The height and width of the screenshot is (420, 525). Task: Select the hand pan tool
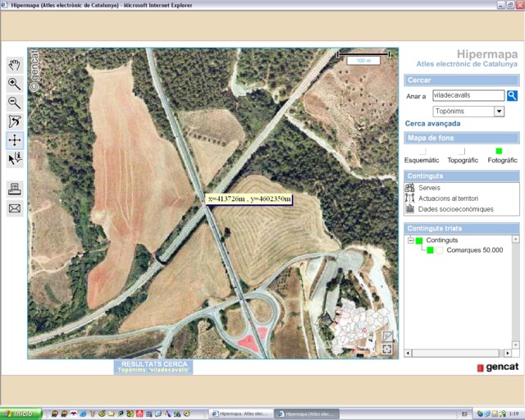pos(15,65)
